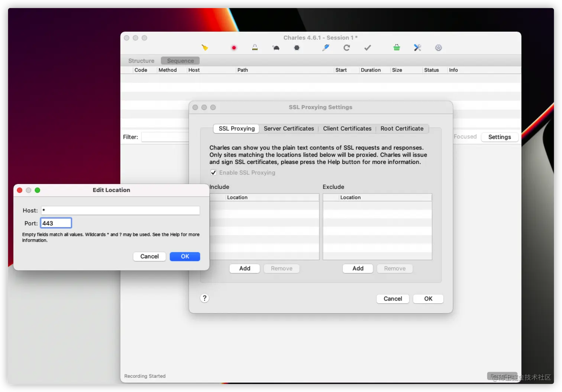Switch to the Structure view tab
The height and width of the screenshot is (392, 562).
pyautogui.click(x=141, y=61)
